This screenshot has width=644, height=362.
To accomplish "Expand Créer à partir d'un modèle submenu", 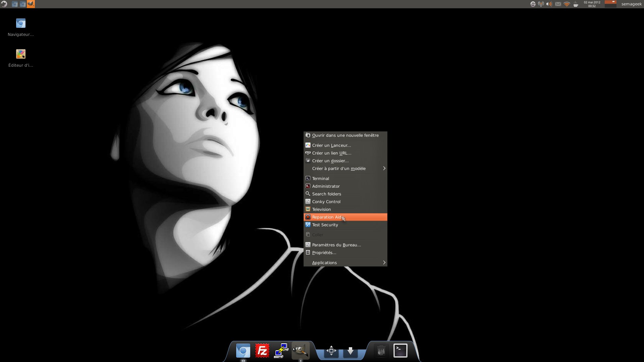I will tap(345, 169).
